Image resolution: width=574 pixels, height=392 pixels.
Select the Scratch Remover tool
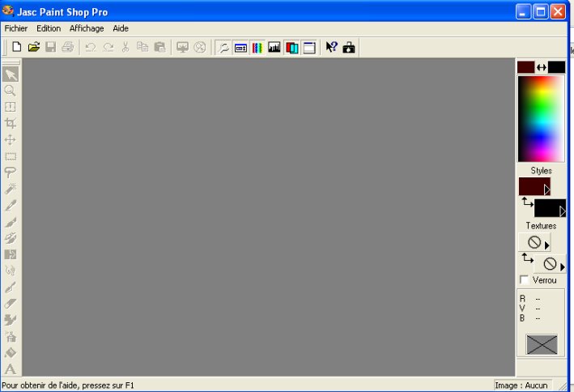(11, 288)
